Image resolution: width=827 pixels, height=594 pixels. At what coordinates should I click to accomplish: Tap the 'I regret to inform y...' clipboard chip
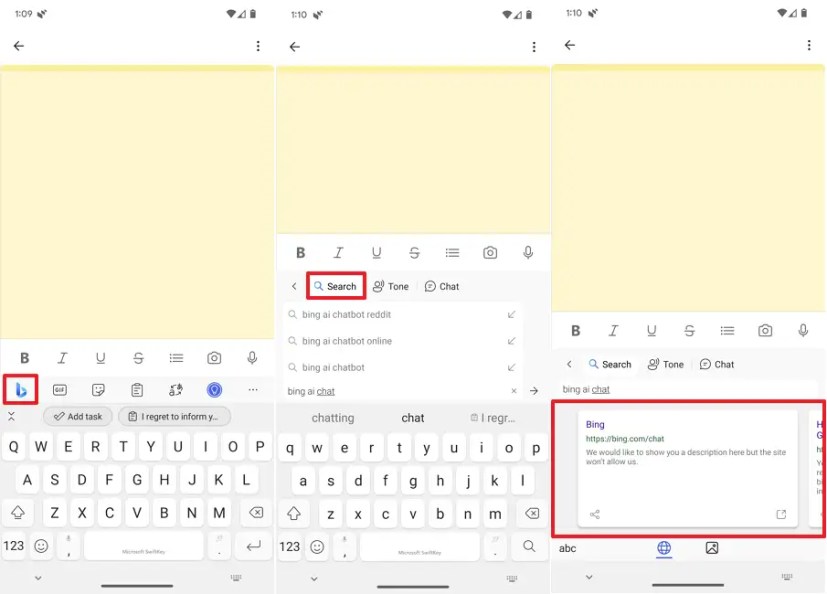(x=175, y=416)
